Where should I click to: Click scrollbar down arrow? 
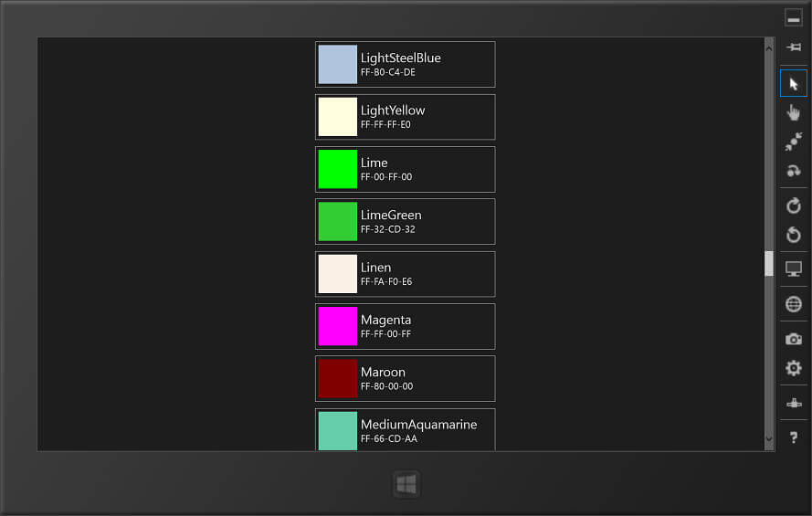[x=769, y=439]
